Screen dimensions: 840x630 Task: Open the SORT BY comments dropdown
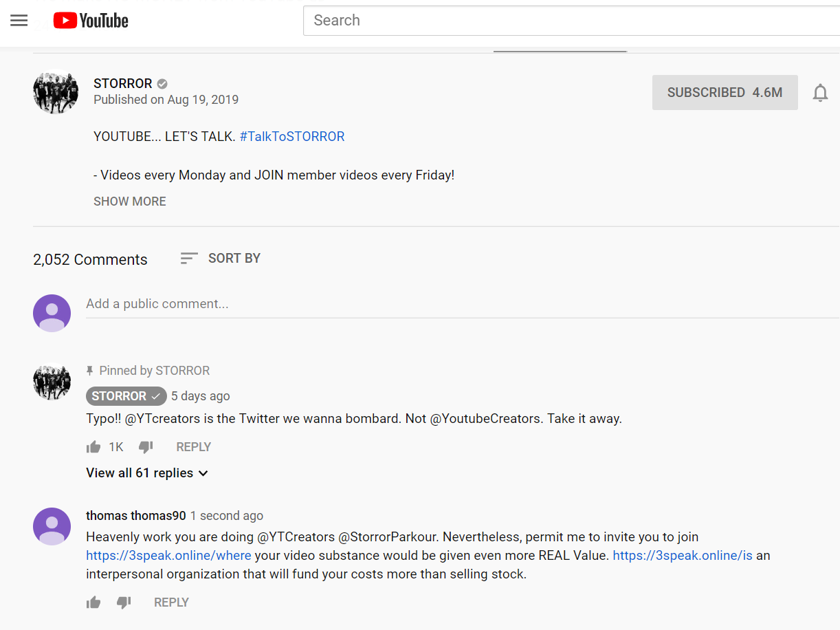tap(220, 258)
